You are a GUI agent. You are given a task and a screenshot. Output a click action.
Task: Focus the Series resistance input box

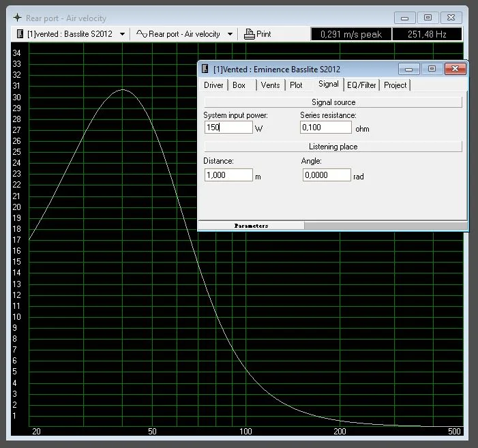326,128
